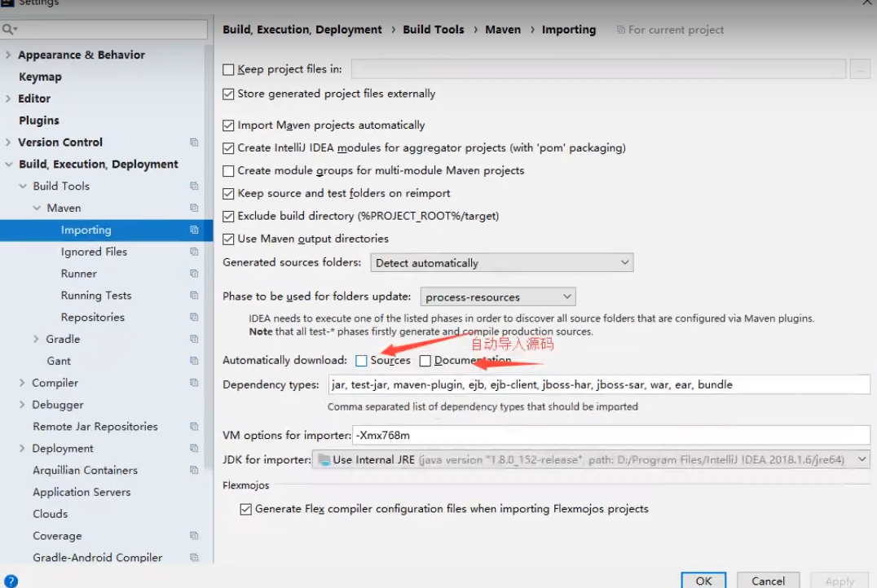Click the 'For current project' indicator icon

[621, 29]
